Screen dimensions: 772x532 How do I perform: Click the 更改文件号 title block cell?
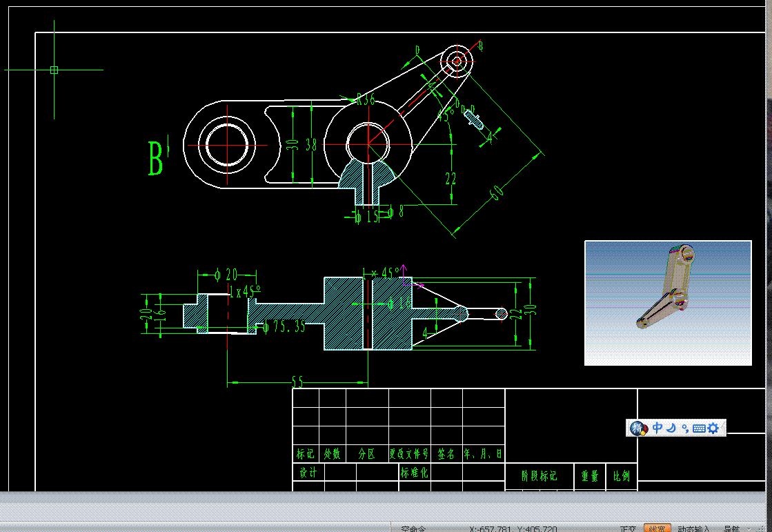pyautogui.click(x=409, y=453)
